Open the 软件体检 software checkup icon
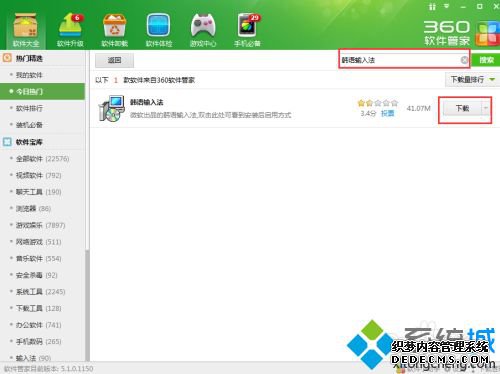 tap(159, 30)
